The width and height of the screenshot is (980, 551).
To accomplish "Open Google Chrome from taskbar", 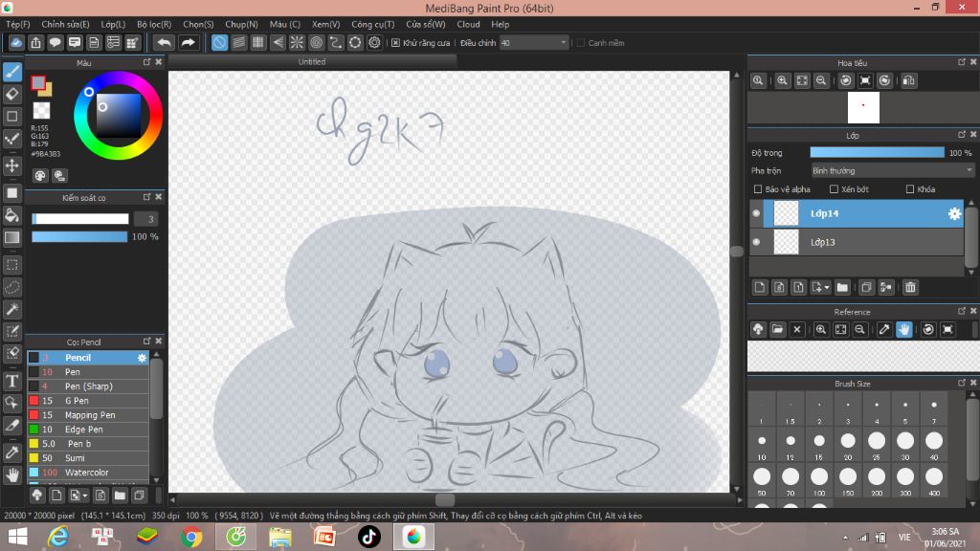I will [191, 537].
